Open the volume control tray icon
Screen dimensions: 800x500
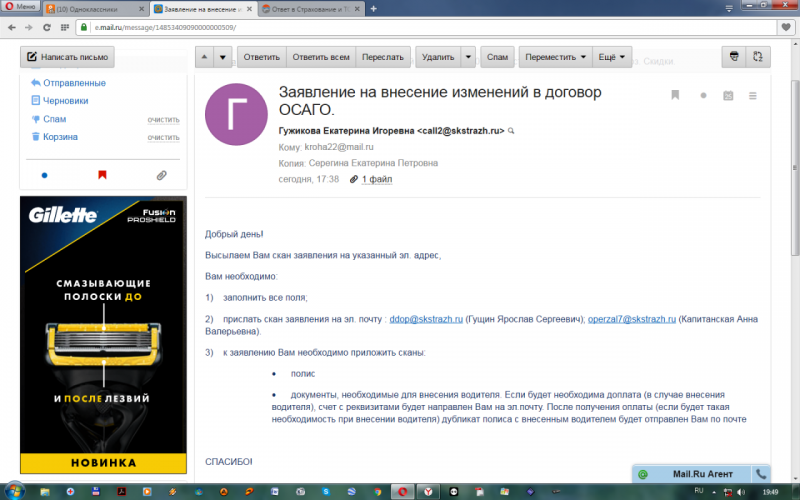[741, 492]
